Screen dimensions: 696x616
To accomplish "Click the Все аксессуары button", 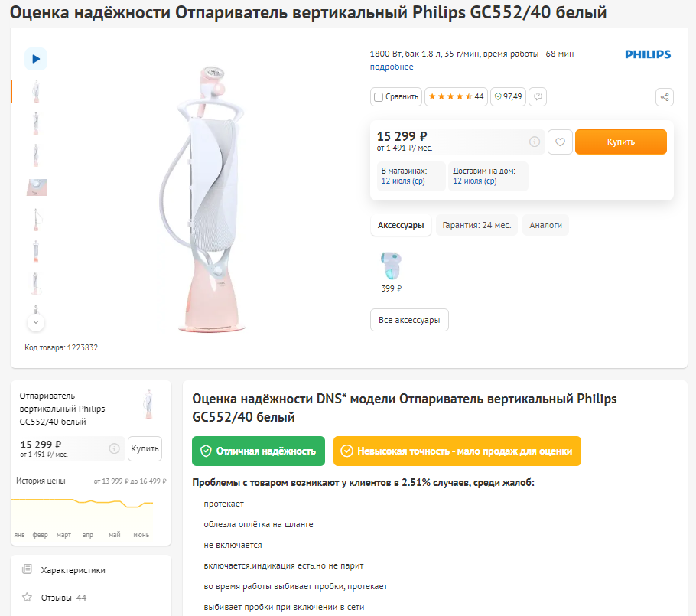I will tap(409, 320).
